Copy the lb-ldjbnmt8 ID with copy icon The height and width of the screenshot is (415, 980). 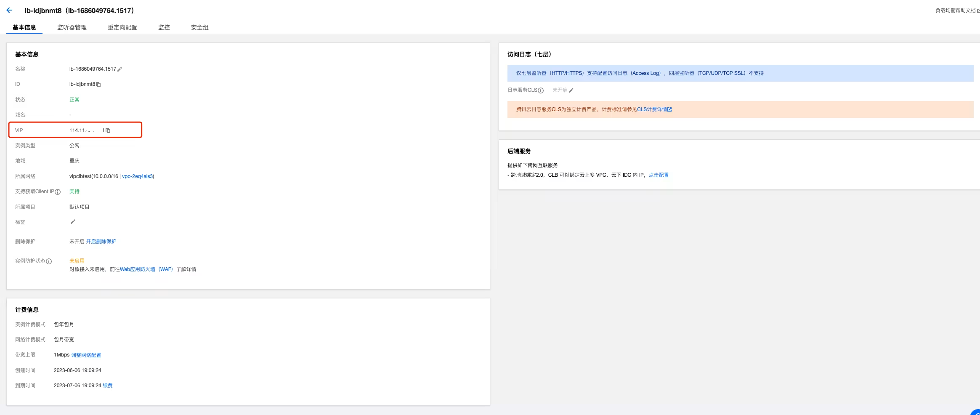[x=98, y=85]
